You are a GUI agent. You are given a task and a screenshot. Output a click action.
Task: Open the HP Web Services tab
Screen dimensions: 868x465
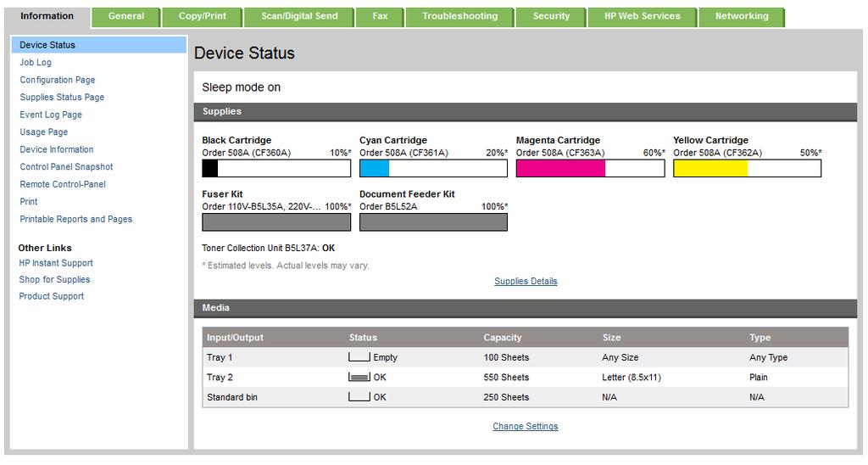tap(643, 17)
